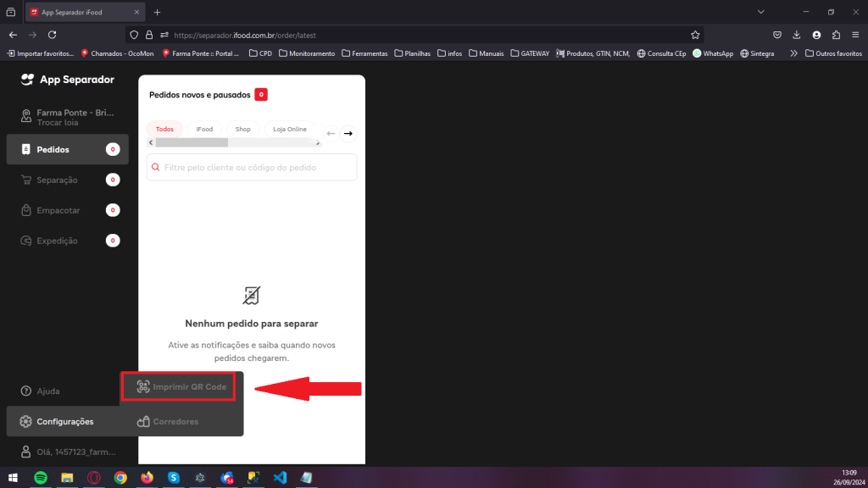Click scrollbar left arrow under filter chips
This screenshot has width=868, height=488.
click(x=151, y=142)
